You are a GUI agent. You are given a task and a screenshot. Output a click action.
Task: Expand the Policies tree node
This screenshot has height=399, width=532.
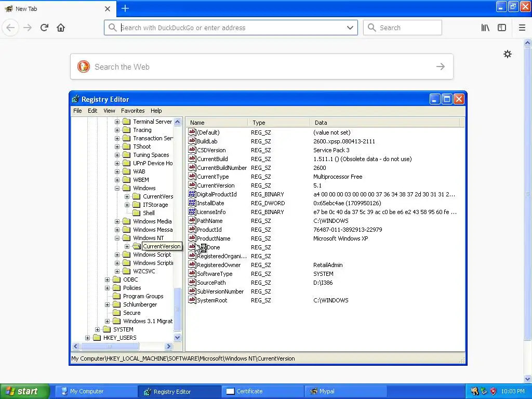pyautogui.click(x=107, y=288)
